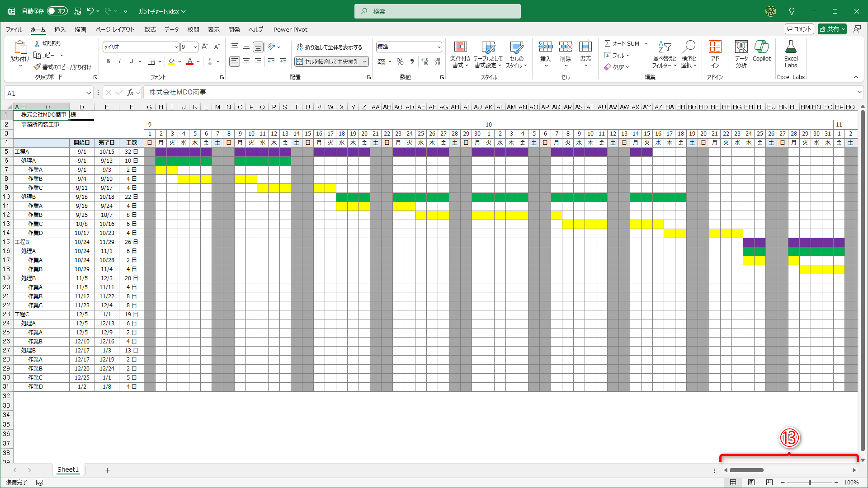868x488 pixels.
Task: Open the Copilot icon in ribbon
Action: click(x=761, y=47)
